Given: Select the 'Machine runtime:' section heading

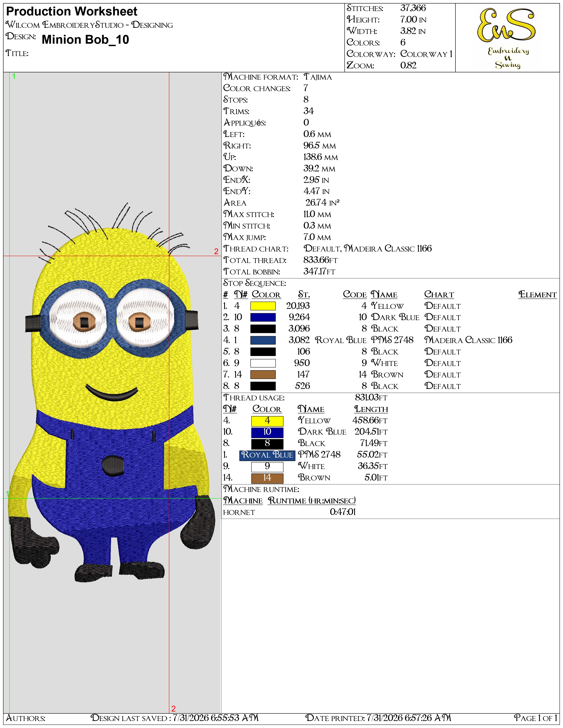Looking at the screenshot, I should tap(261, 489).
